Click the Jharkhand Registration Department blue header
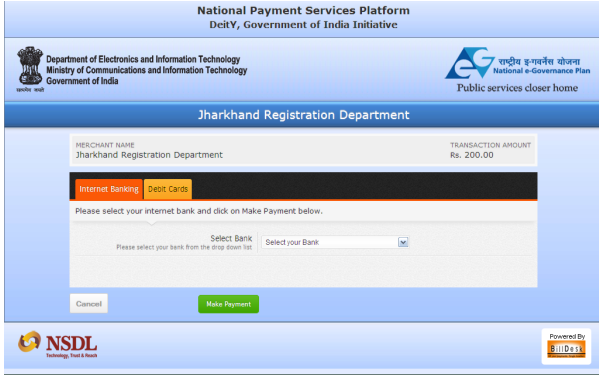The image size is (599, 376). pyautogui.click(x=303, y=115)
